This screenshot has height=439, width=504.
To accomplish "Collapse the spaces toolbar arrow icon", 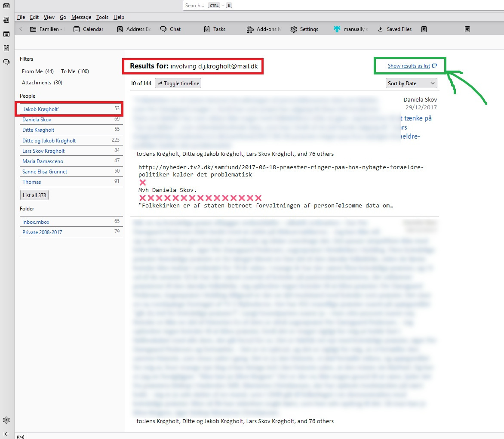I will [6, 434].
